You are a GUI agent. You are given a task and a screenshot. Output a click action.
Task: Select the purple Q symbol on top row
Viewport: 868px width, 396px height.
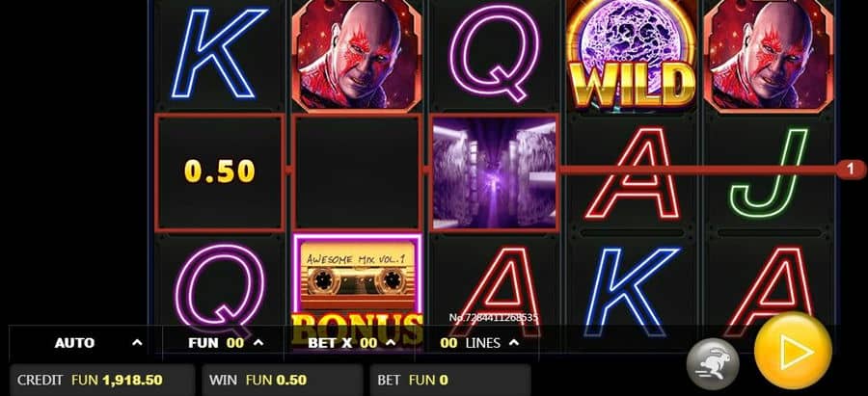pos(494,53)
